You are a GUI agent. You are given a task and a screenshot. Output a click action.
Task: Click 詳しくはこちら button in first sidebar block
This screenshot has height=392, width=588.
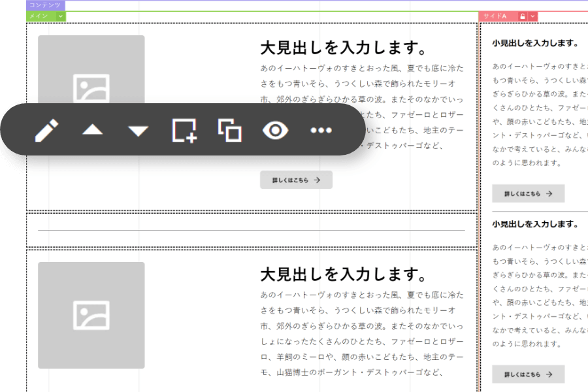pos(528,193)
